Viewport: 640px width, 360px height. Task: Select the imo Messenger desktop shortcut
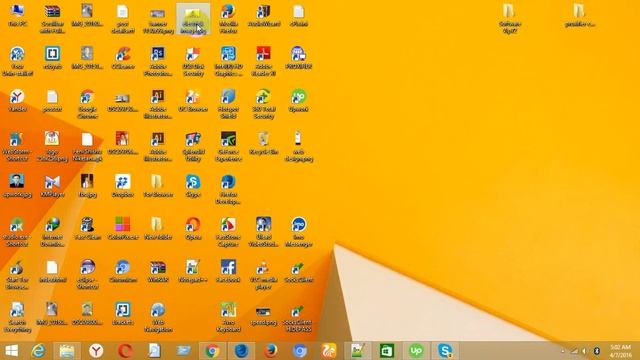298,232
